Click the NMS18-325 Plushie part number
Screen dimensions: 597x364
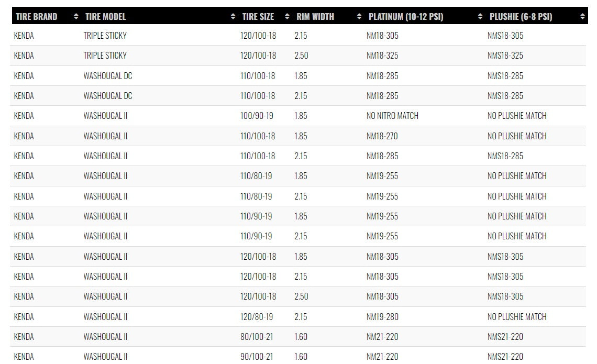pos(505,56)
